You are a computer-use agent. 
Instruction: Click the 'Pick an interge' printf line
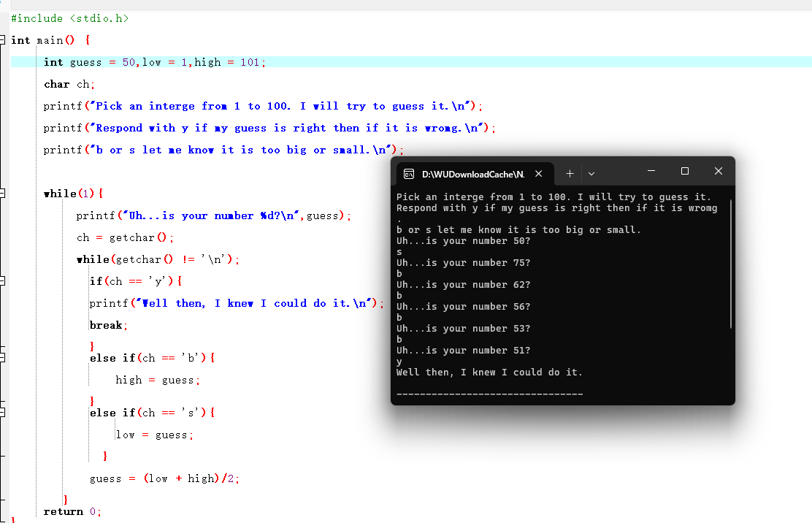tap(263, 106)
